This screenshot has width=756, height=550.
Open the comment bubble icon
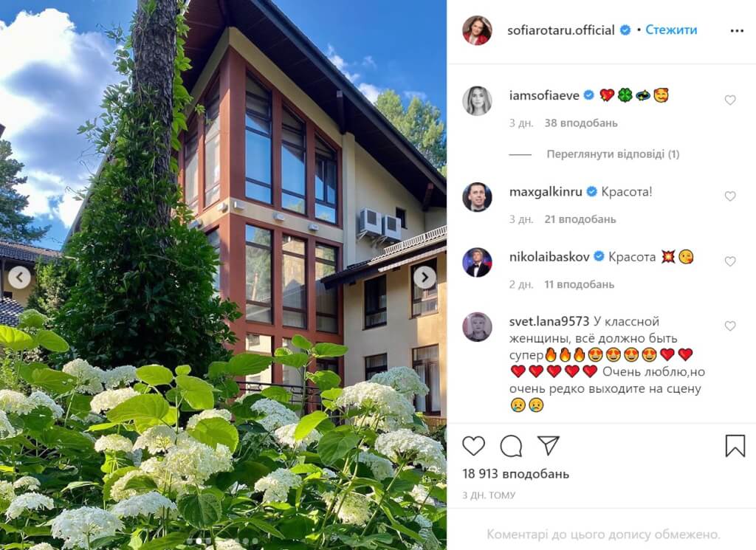(511, 446)
